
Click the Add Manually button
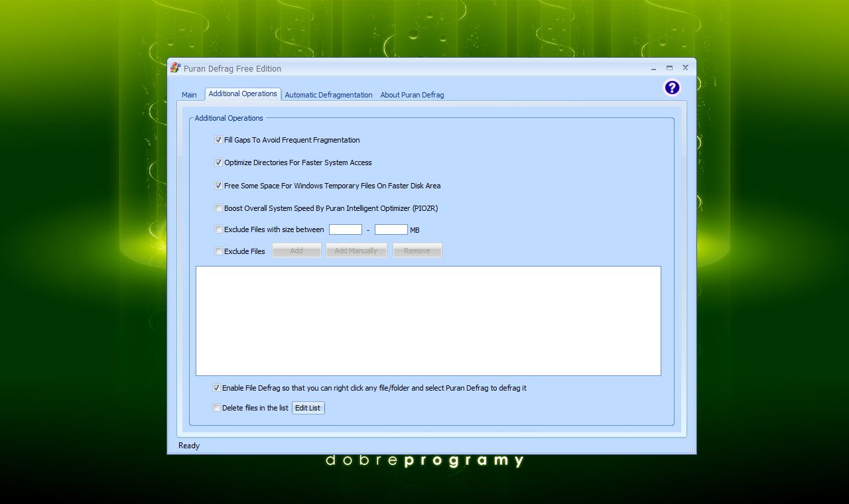coord(356,251)
